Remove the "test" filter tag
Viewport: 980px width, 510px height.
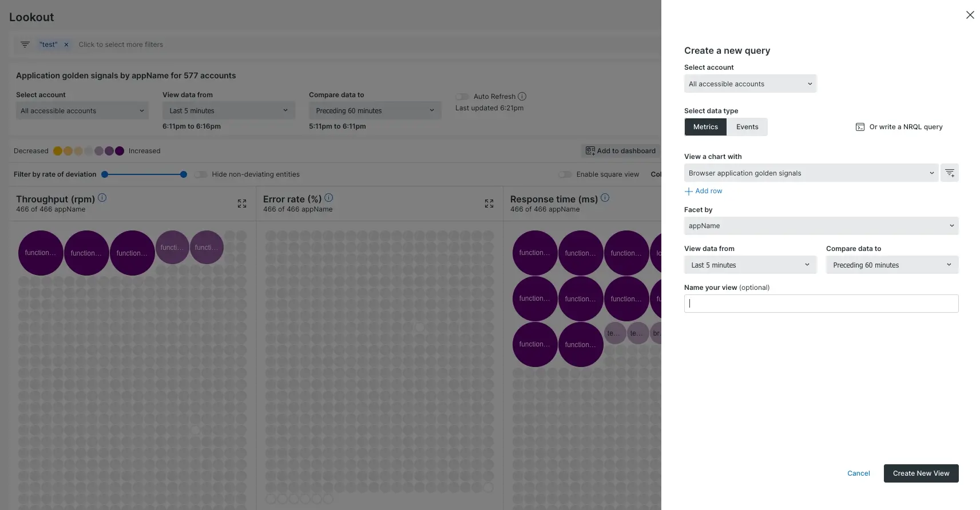point(66,45)
